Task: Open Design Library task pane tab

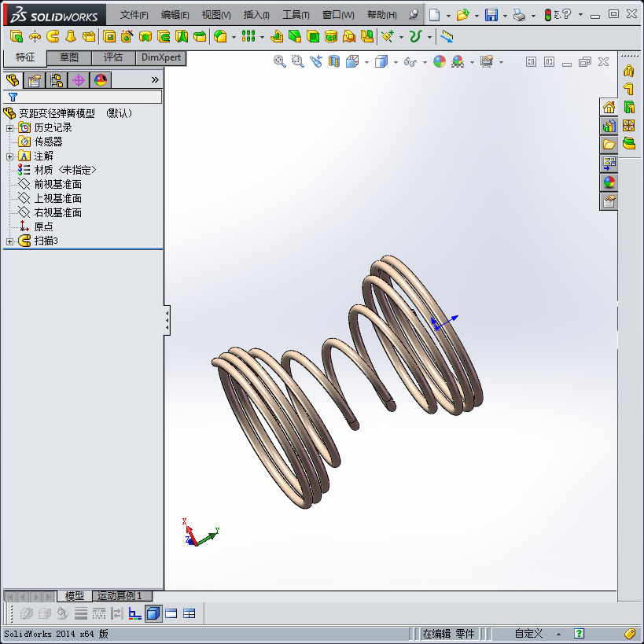Action: [609, 126]
